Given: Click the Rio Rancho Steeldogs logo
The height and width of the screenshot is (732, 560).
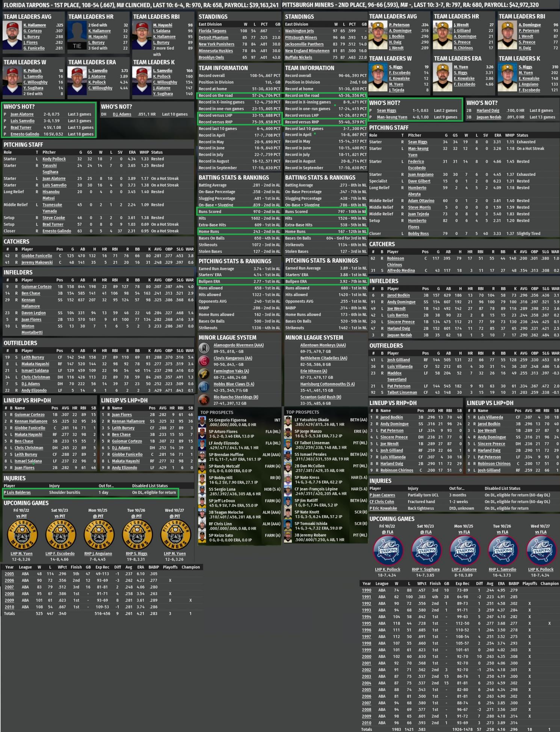Looking at the screenshot, I should 204,400.
